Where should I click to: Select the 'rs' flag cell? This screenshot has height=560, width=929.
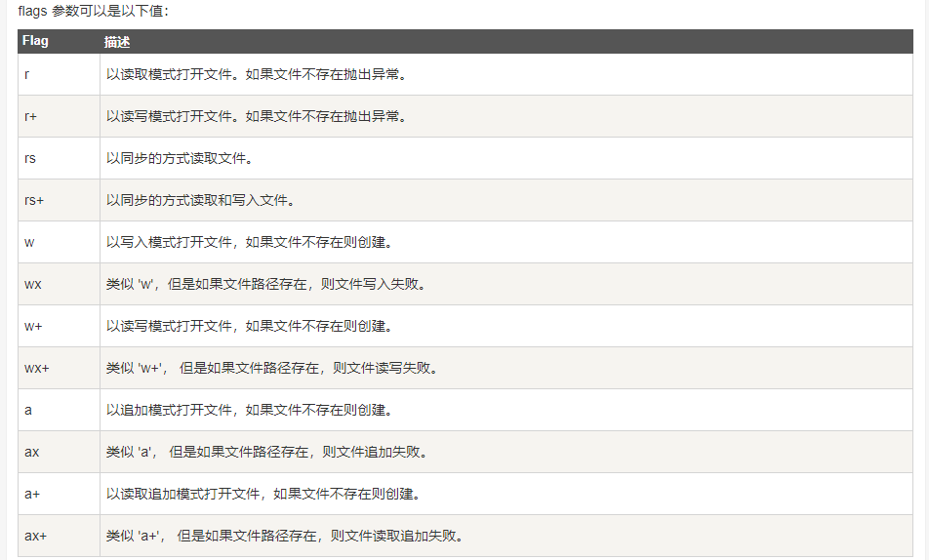point(59,158)
